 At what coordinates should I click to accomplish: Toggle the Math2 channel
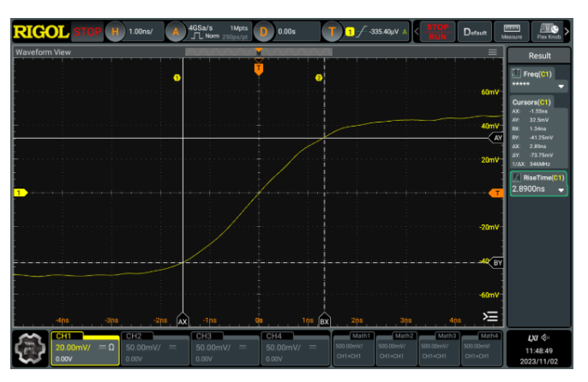pos(396,349)
